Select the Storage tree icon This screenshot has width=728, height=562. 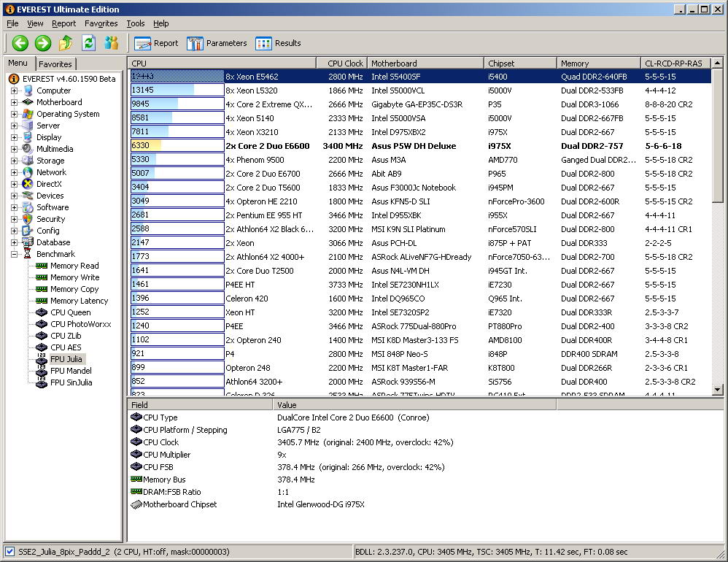[28, 161]
